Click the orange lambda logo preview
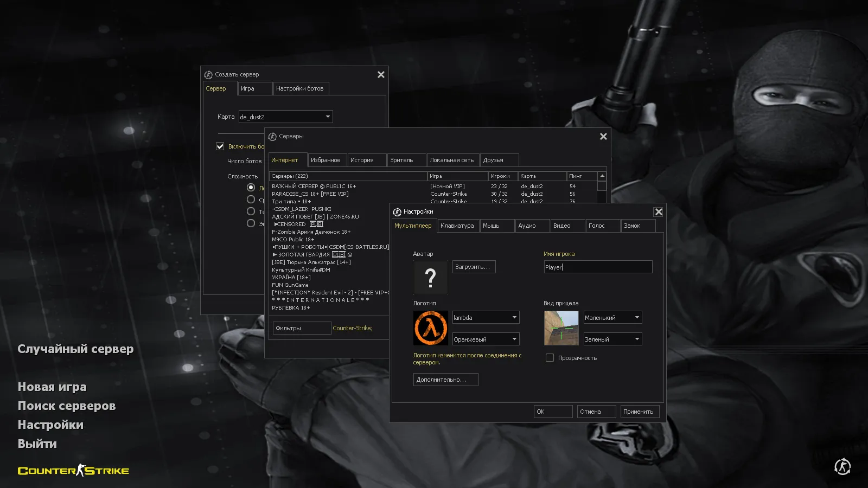 (430, 328)
